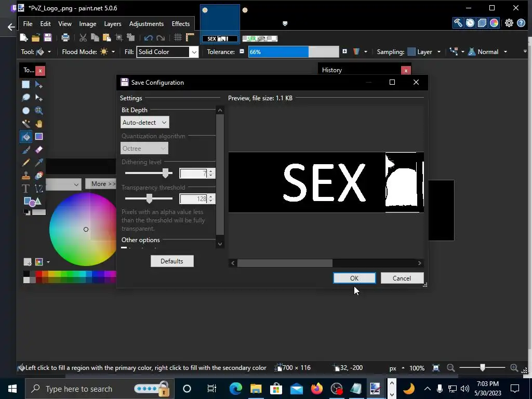
Task: Select the Pan hand tool
Action: (38, 124)
